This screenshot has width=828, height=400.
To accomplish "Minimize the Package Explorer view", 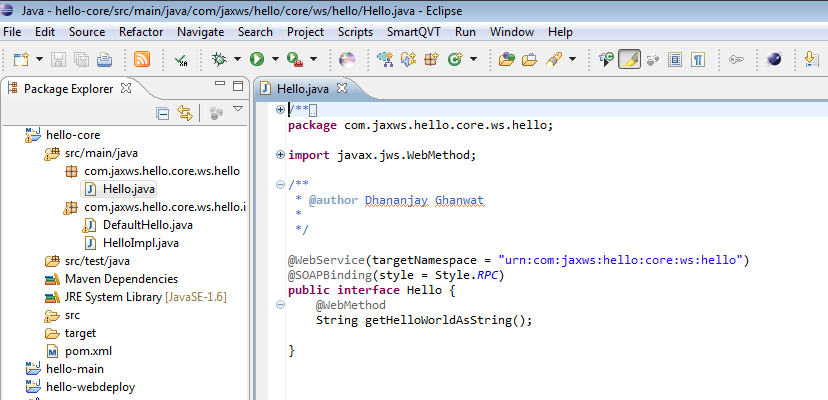I will click(216, 88).
